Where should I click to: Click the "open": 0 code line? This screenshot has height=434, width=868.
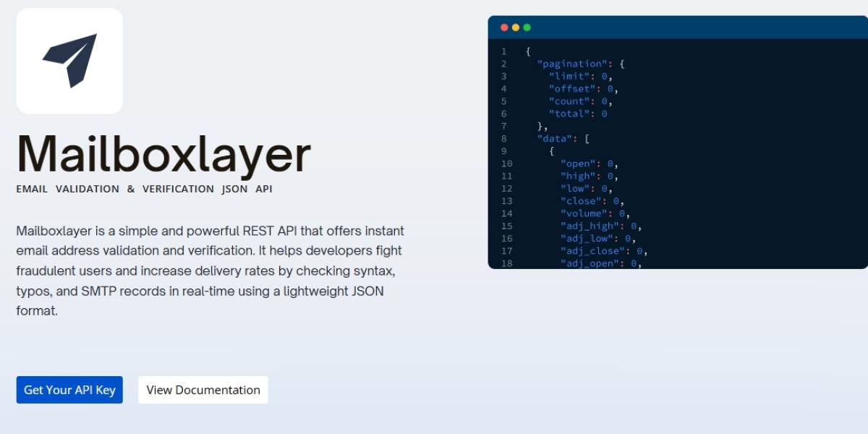[x=590, y=163]
